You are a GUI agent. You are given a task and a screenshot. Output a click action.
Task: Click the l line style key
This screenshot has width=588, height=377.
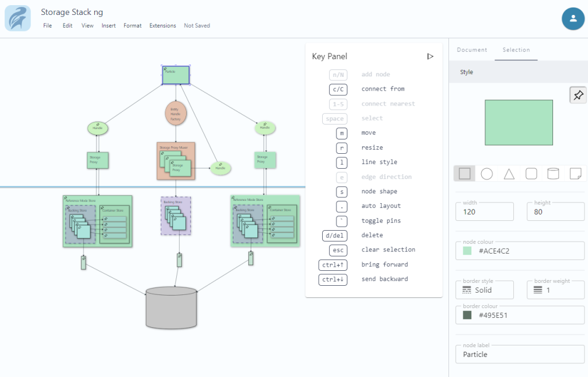point(342,162)
